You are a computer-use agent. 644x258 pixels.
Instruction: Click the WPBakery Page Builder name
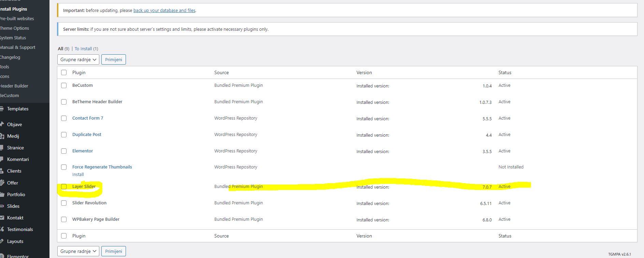tap(96, 219)
